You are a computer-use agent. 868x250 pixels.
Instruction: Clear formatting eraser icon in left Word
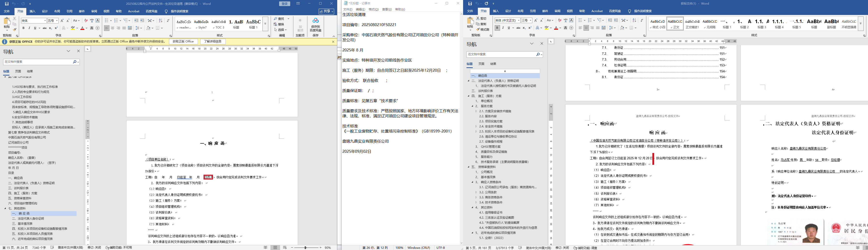tap(86, 21)
